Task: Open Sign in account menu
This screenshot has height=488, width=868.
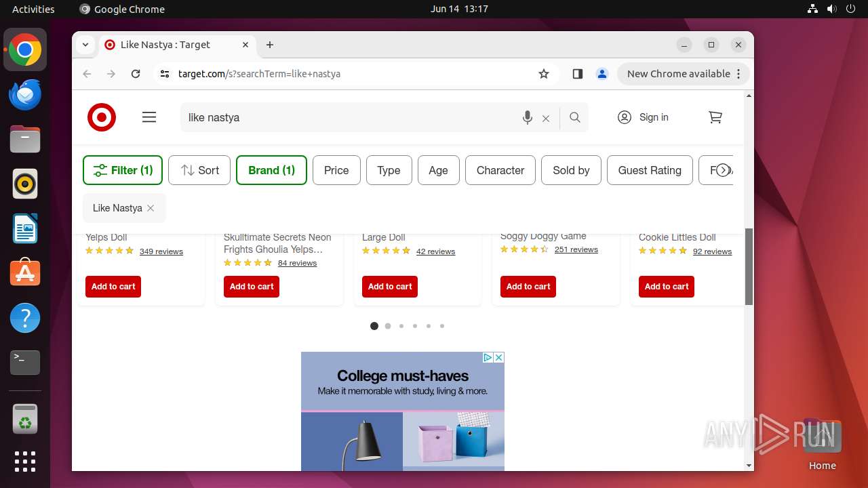Action: pyautogui.click(x=643, y=117)
